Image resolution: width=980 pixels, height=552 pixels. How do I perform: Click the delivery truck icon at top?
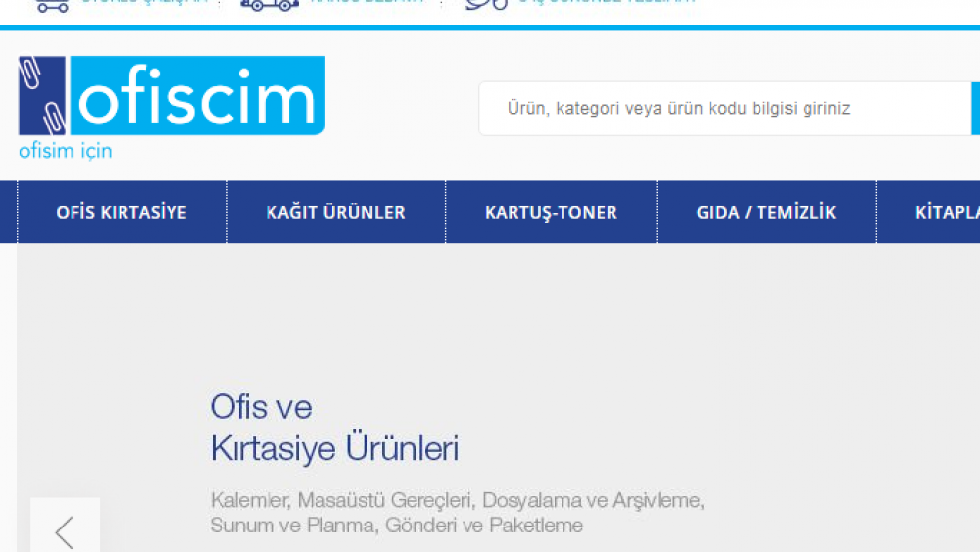click(269, 5)
